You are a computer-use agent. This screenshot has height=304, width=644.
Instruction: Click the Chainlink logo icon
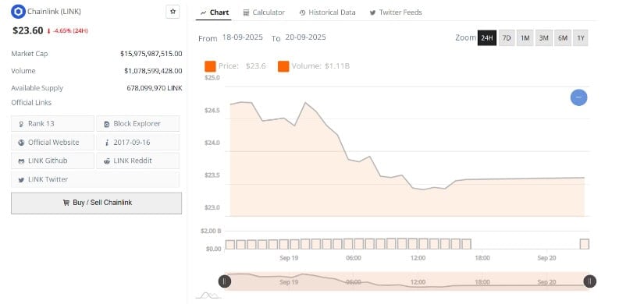[18, 12]
